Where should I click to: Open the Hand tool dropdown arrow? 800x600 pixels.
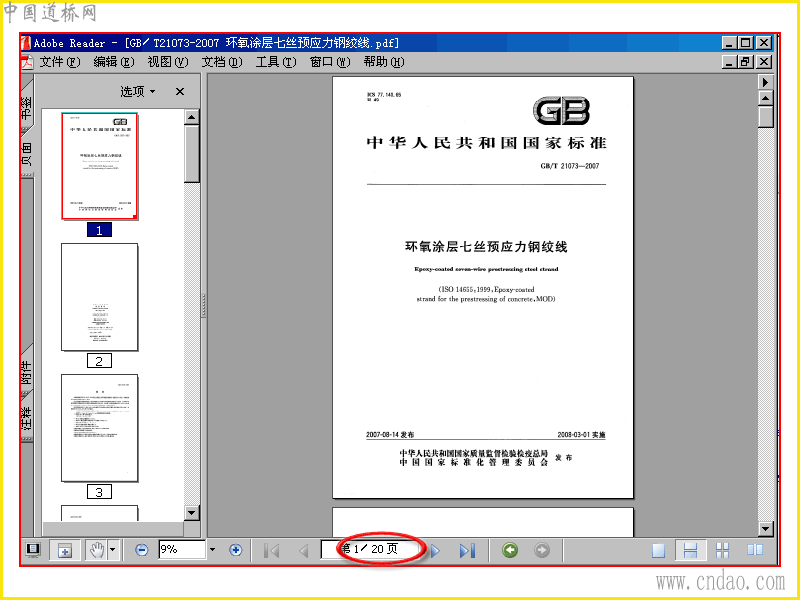(x=113, y=550)
